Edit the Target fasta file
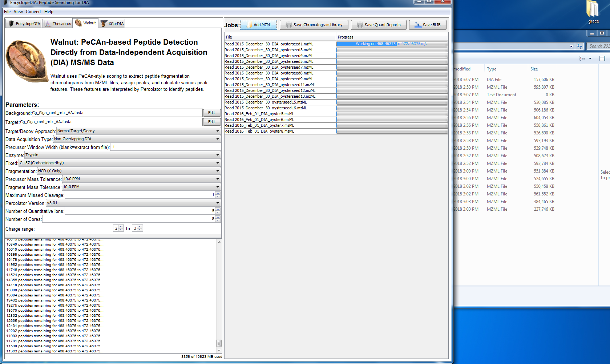This screenshot has width=610, height=364. [211, 122]
